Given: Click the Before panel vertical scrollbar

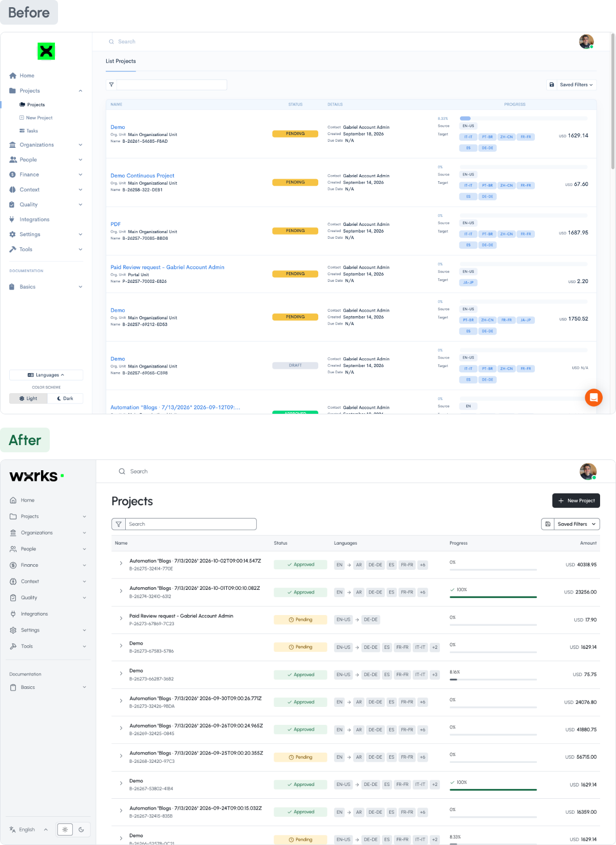Looking at the screenshot, I should [612, 102].
